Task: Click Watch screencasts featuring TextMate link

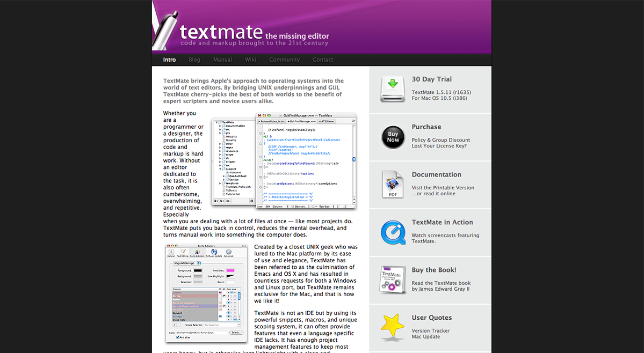Action: tap(445, 238)
